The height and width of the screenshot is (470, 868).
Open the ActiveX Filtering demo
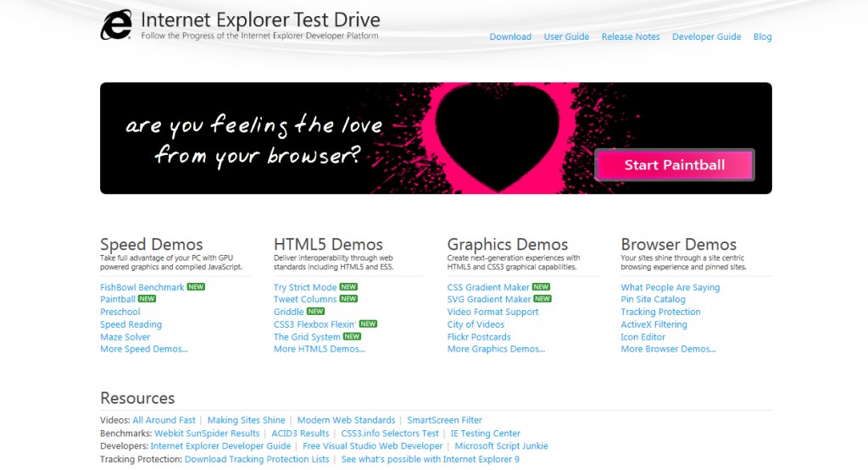(x=654, y=324)
